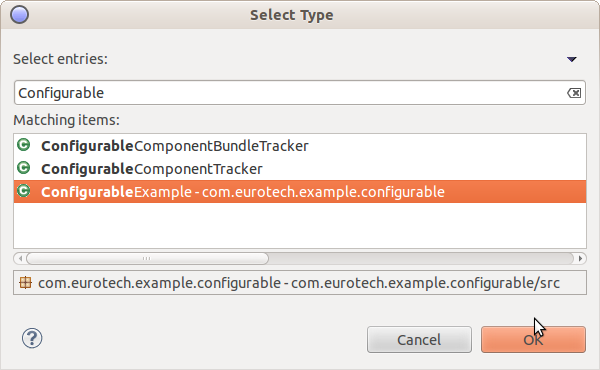Viewport: 600px width, 370px height.
Task: Click the package path text in the status bar
Action: [299, 283]
